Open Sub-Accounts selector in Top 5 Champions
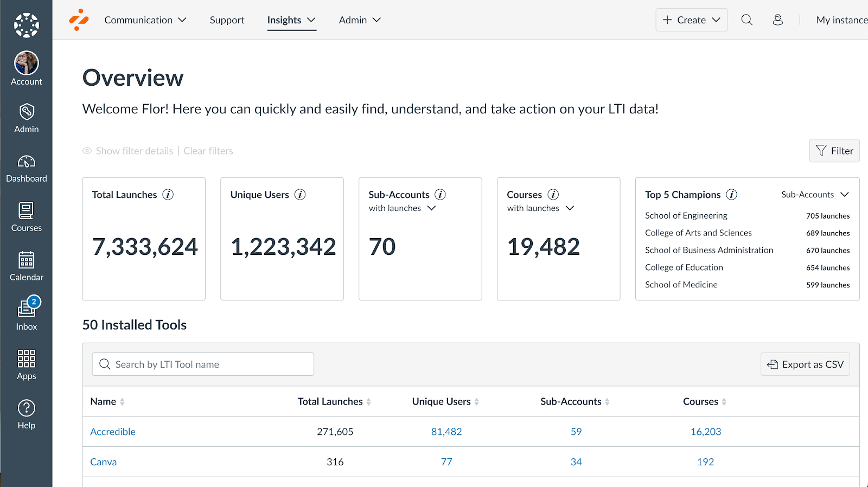Viewport: 868px width, 487px height. click(x=814, y=195)
